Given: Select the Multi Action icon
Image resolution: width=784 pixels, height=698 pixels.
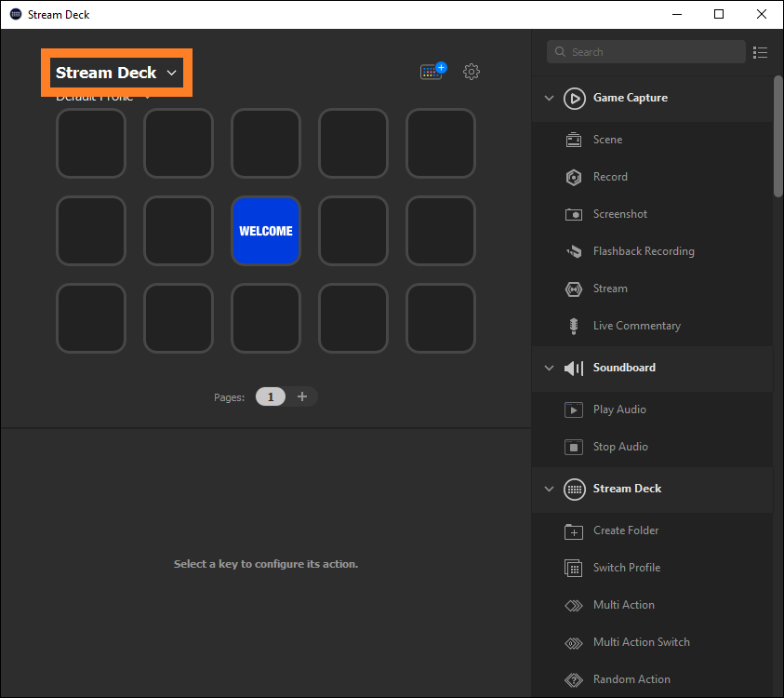Looking at the screenshot, I should tap(574, 606).
